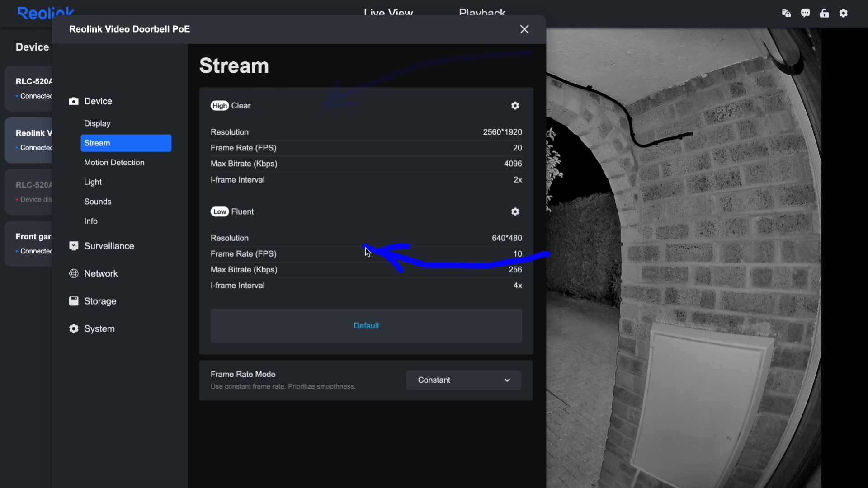Viewport: 868px width, 488px height.
Task: Go to the Sounds settings page
Action: click(x=98, y=202)
